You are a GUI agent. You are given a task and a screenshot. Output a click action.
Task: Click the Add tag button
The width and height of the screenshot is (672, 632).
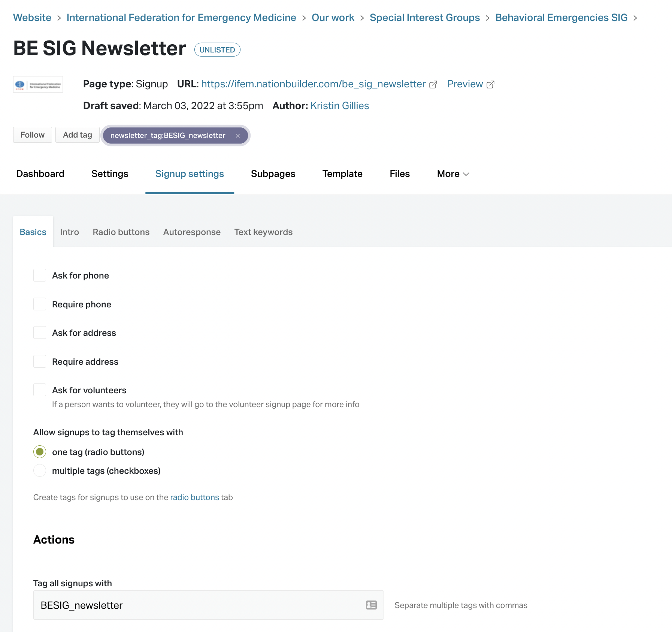(x=77, y=135)
